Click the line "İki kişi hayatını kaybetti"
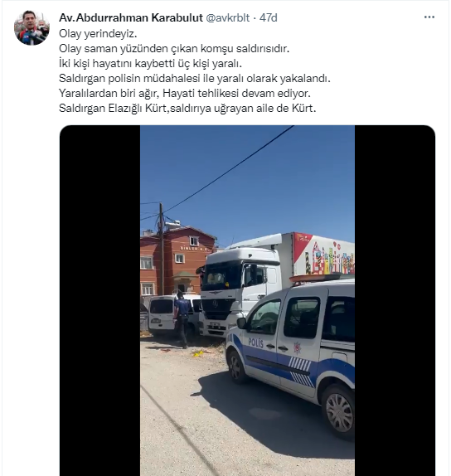This screenshot has width=451, height=476. (150, 64)
